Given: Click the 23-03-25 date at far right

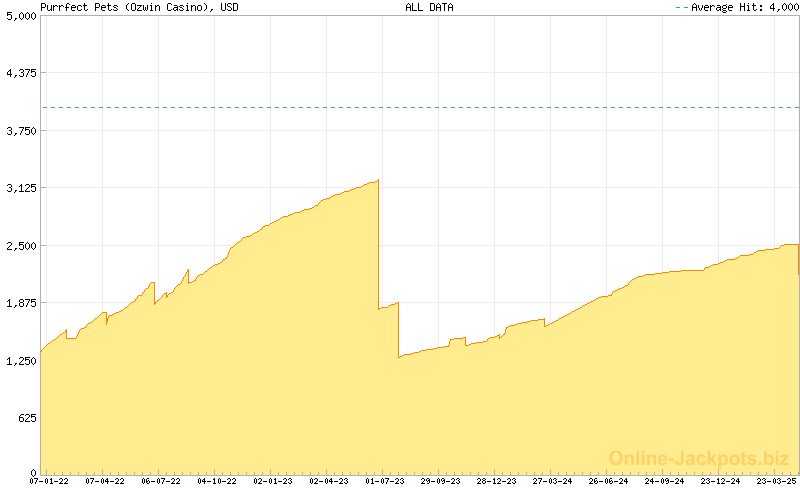Looking at the screenshot, I should [777, 481].
